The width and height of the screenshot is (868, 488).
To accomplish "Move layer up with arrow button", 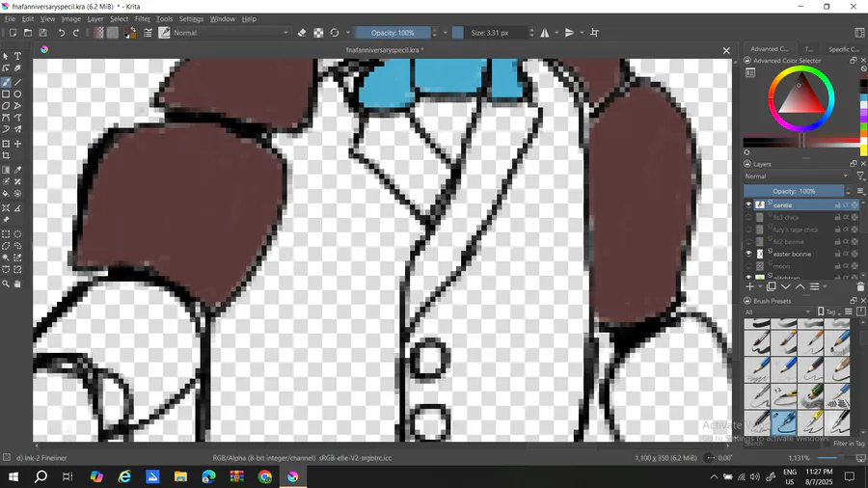I will (800, 286).
